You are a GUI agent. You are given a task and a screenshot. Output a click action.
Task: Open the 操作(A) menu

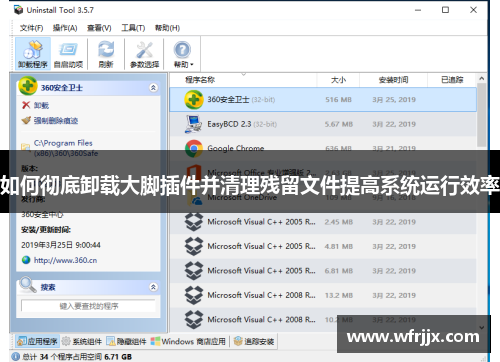point(65,28)
